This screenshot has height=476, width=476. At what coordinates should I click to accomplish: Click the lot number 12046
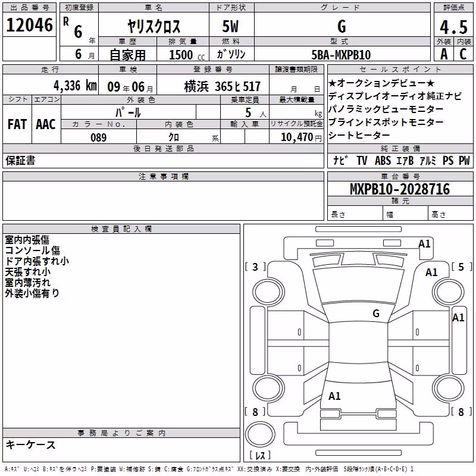[29, 25]
